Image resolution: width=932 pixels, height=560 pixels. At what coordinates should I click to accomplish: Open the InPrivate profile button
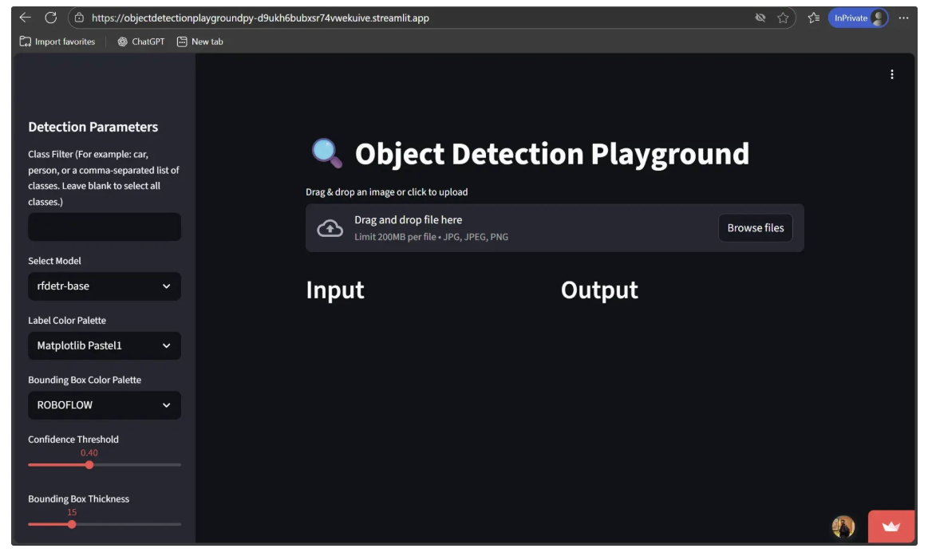858,18
